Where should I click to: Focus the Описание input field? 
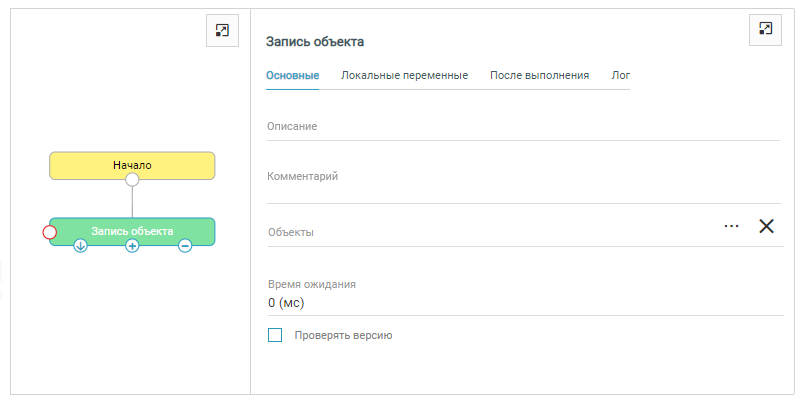(522, 127)
